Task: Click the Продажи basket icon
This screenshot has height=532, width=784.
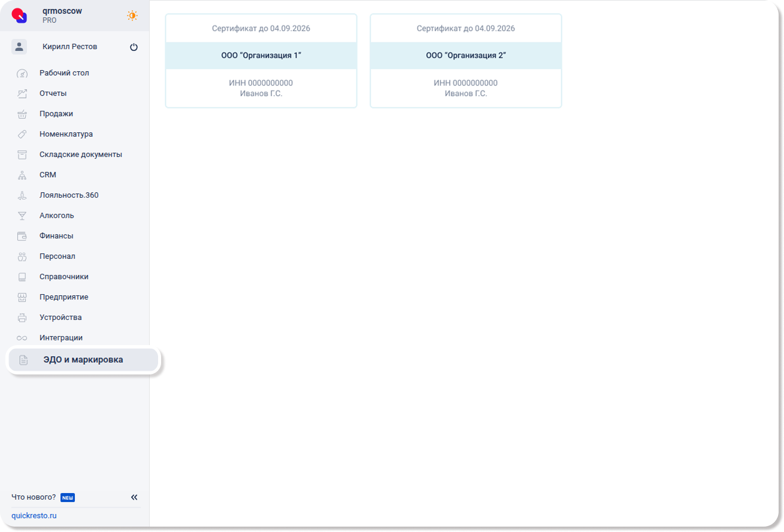Action: coord(22,114)
